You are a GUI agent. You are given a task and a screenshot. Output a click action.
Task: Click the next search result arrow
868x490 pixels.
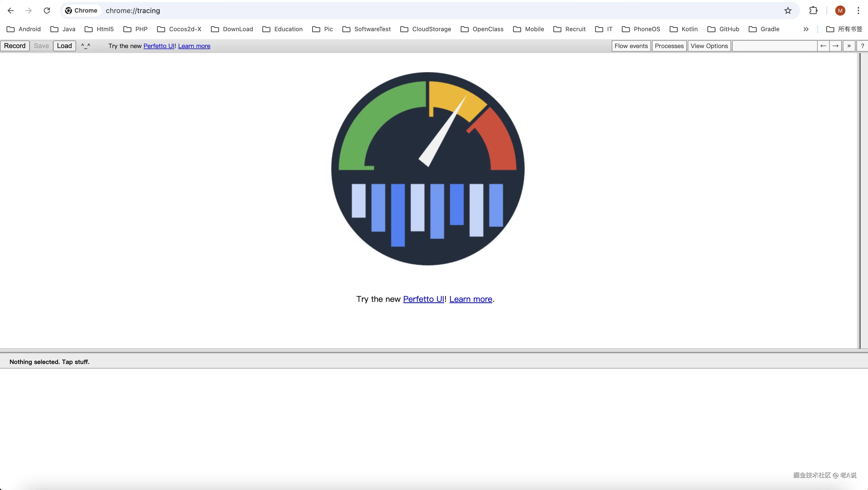835,46
